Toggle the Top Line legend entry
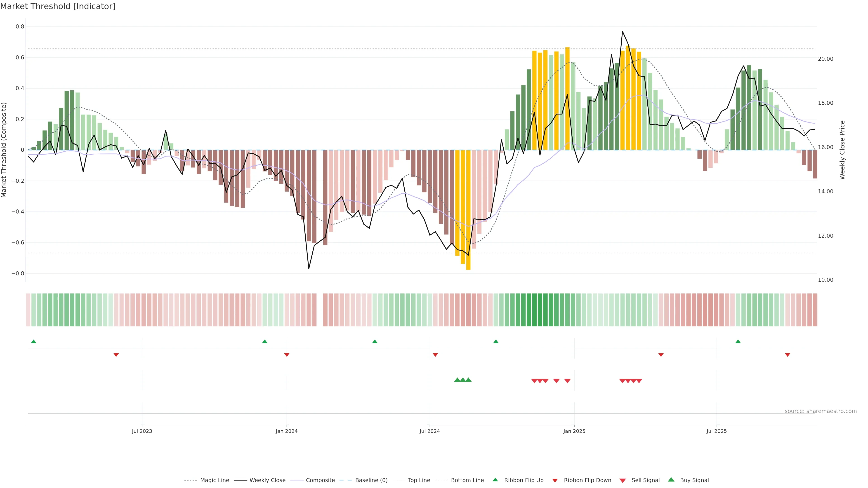This screenshot has height=488, width=868. coord(419,480)
